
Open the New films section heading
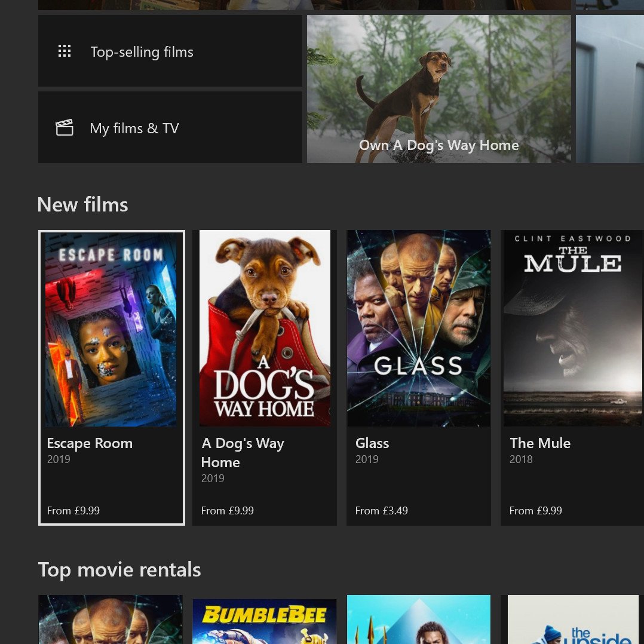point(82,204)
